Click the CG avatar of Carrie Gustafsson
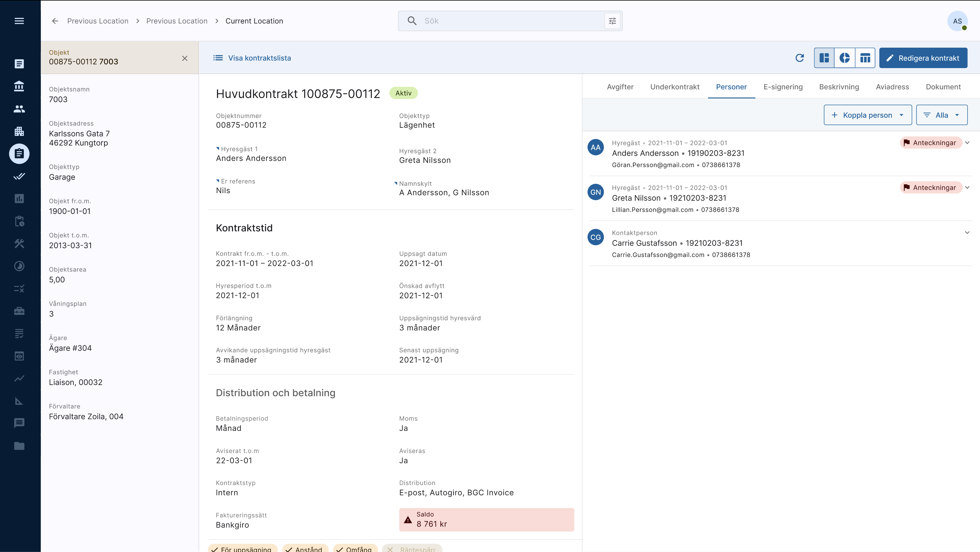Screen dimensions: 980x552 595,237
